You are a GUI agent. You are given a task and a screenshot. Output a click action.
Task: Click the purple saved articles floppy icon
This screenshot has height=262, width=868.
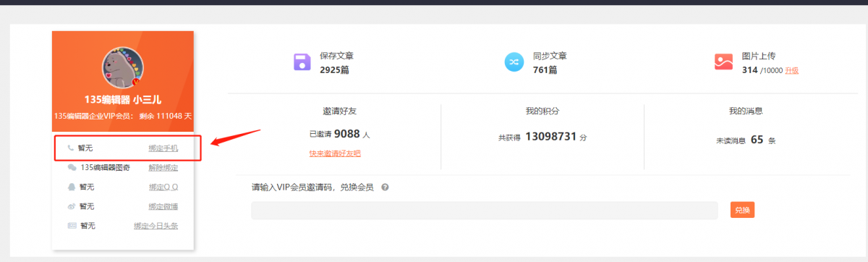[x=302, y=62]
